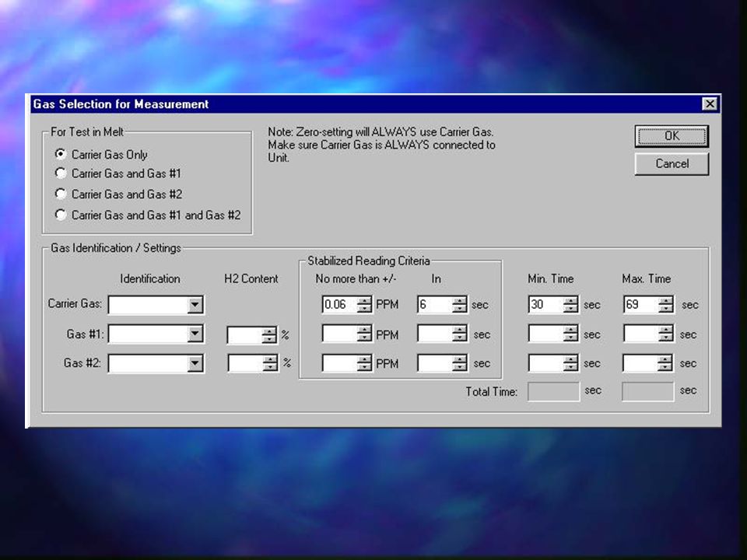Adjust Carrier Gas In seconds spinner arrows
This screenshot has height=560, width=747.
[x=460, y=304]
